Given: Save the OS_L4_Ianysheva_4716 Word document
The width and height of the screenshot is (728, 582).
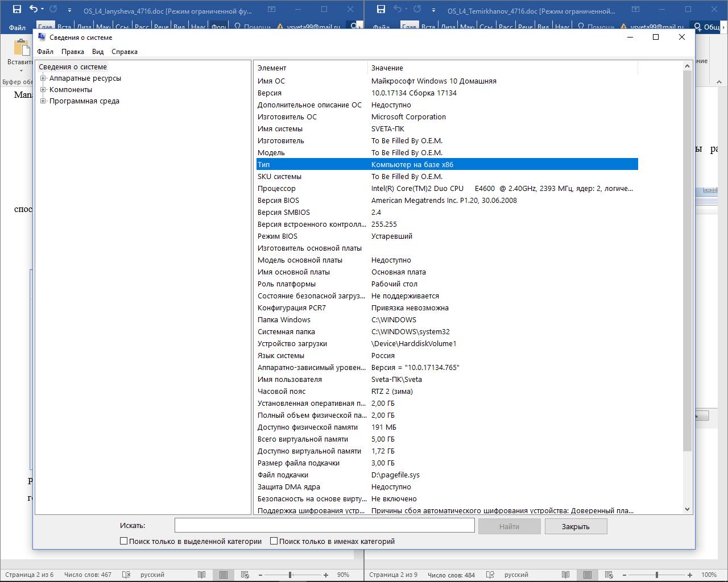Looking at the screenshot, I should [17, 9].
